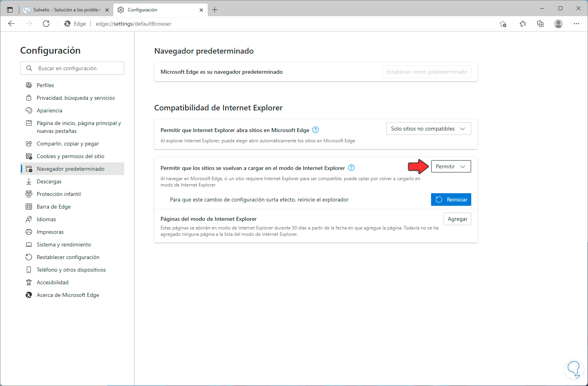
Task: Click help icon beside Internet Explorer mode reload
Action: pos(351,168)
